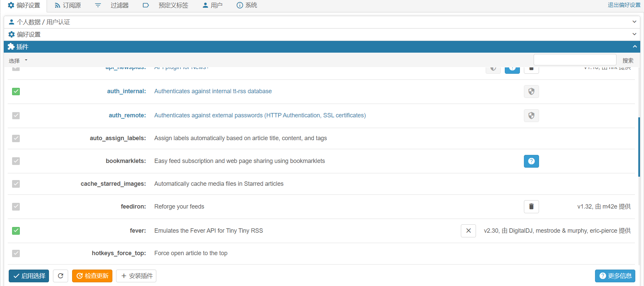Click the 检查更新 button
Image resolution: width=644 pixels, height=286 pixels.
[92, 276]
